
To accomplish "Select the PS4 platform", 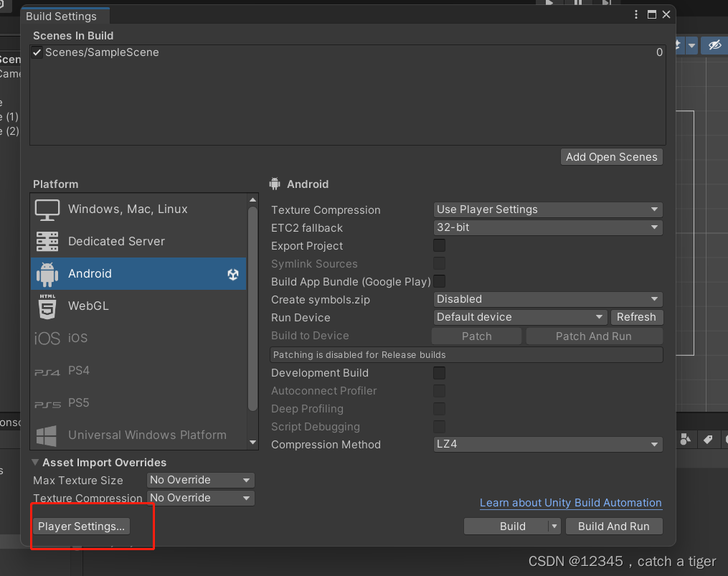I will tap(138, 370).
